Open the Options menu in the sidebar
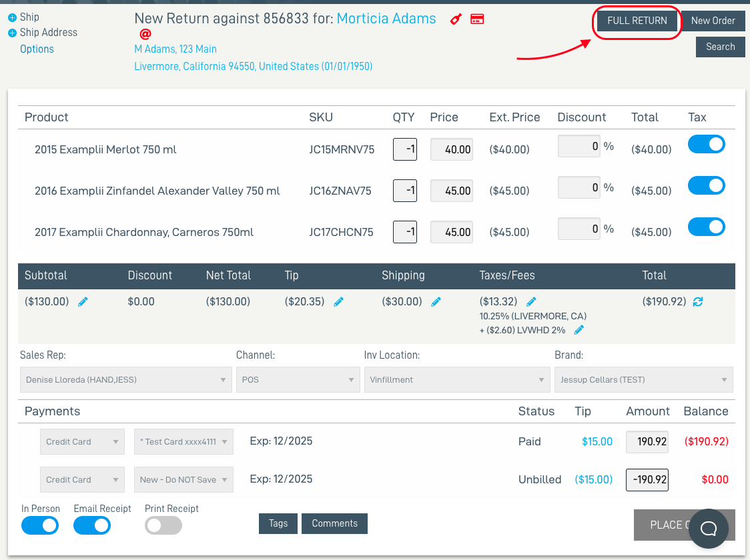 click(37, 49)
